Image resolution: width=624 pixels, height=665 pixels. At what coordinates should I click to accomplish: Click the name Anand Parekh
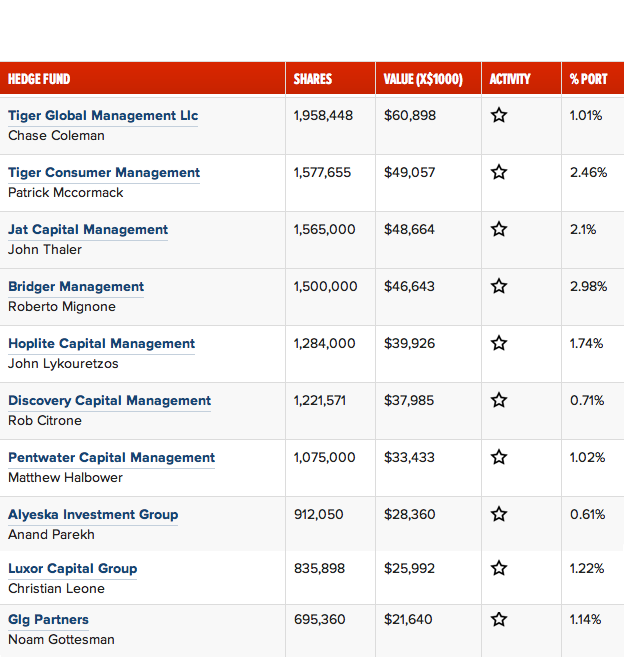(x=51, y=534)
